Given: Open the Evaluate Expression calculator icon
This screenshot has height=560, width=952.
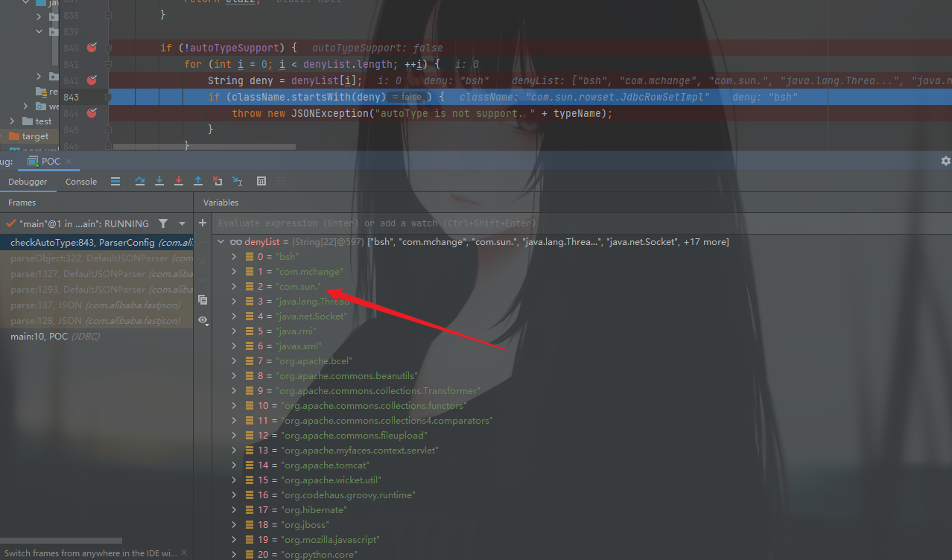Looking at the screenshot, I should tap(261, 181).
